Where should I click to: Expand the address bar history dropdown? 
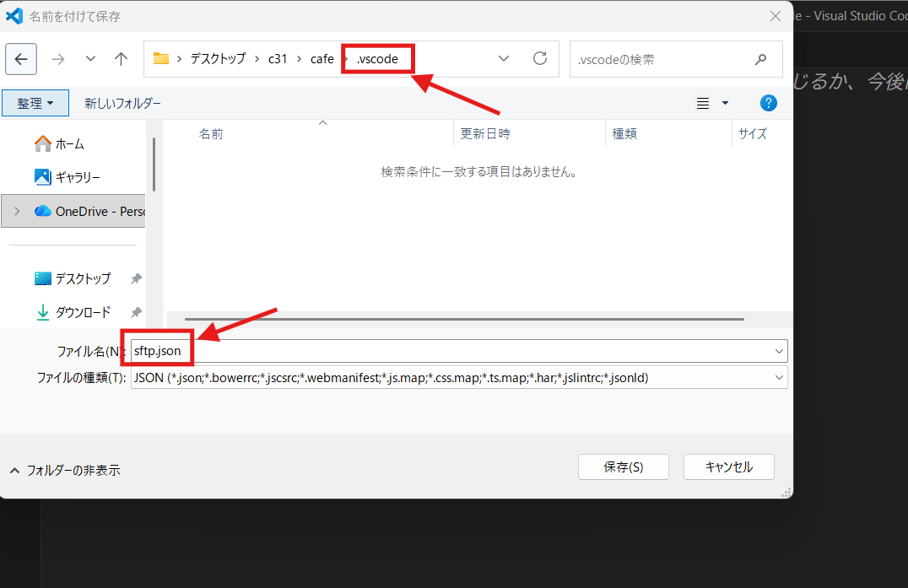click(504, 59)
